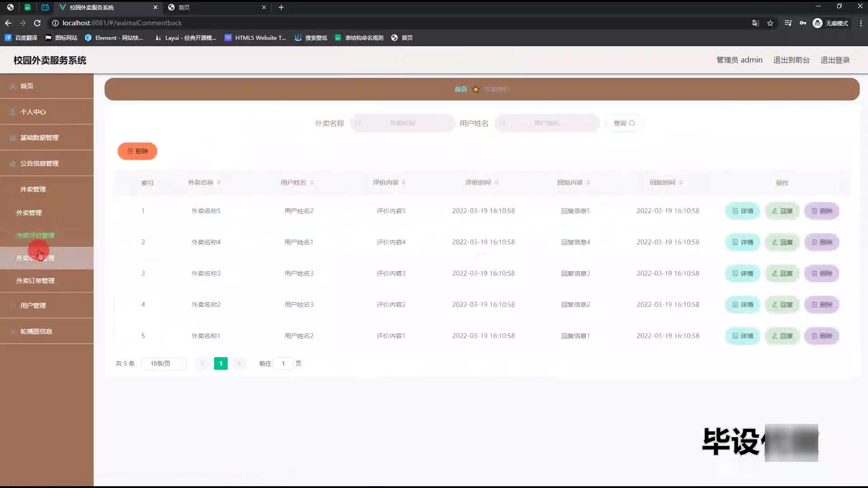Click the 首页 breadcrumb link
Viewport: 868px width, 488px height.
point(461,89)
